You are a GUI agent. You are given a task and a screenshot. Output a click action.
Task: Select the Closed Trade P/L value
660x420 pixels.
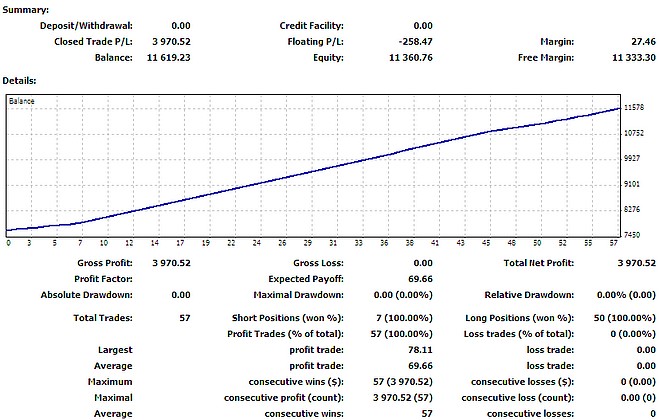[171, 42]
